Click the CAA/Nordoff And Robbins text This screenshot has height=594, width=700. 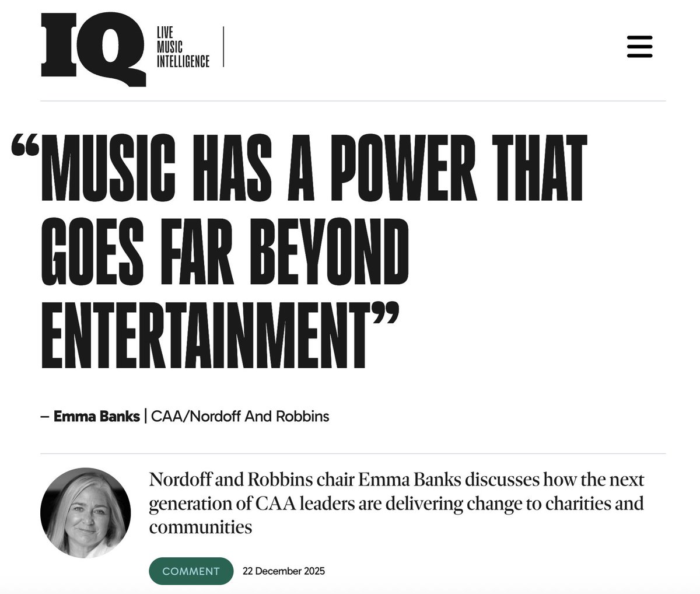tap(240, 417)
